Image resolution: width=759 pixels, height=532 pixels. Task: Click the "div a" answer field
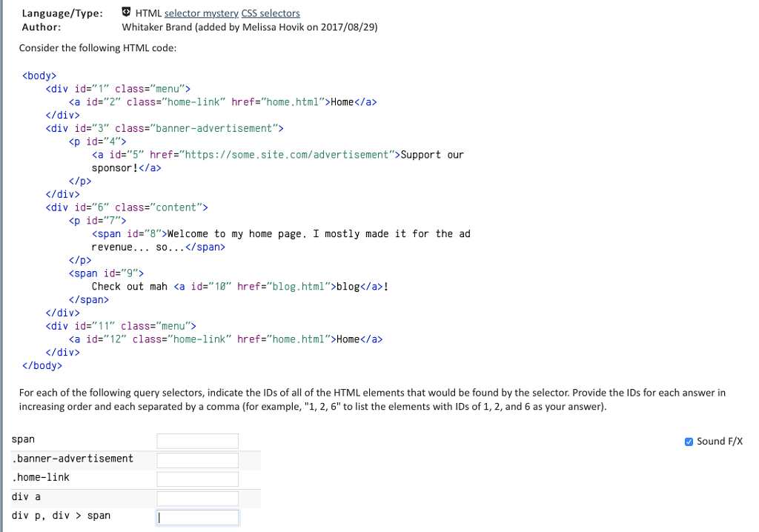click(x=197, y=498)
